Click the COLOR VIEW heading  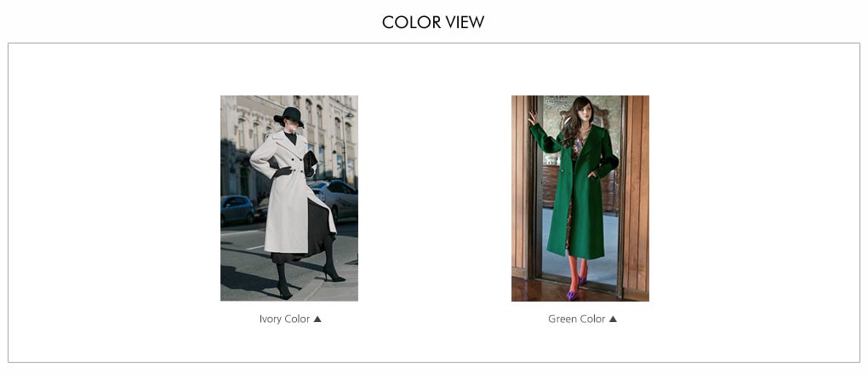[x=433, y=22]
